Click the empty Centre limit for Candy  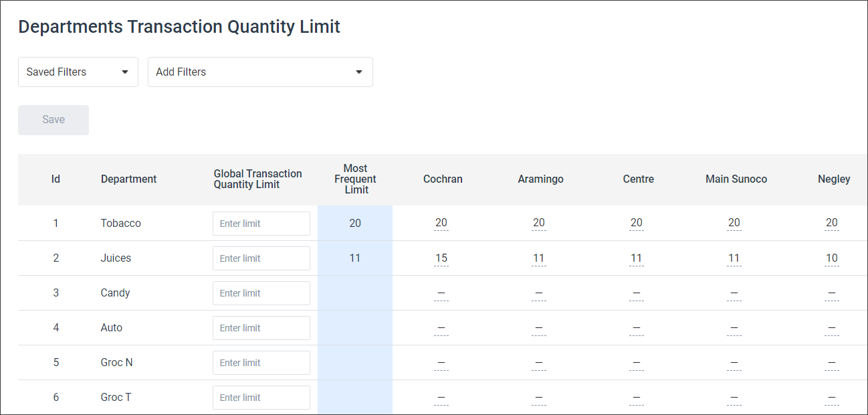636,293
